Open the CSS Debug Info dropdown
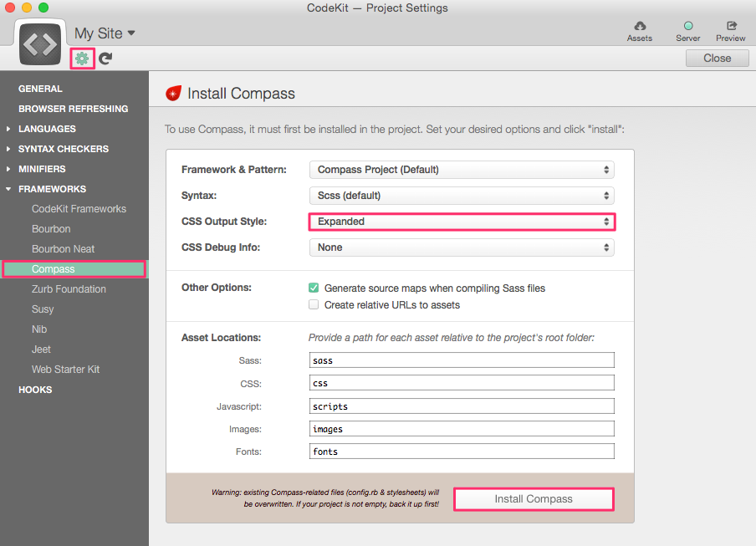 pos(462,247)
